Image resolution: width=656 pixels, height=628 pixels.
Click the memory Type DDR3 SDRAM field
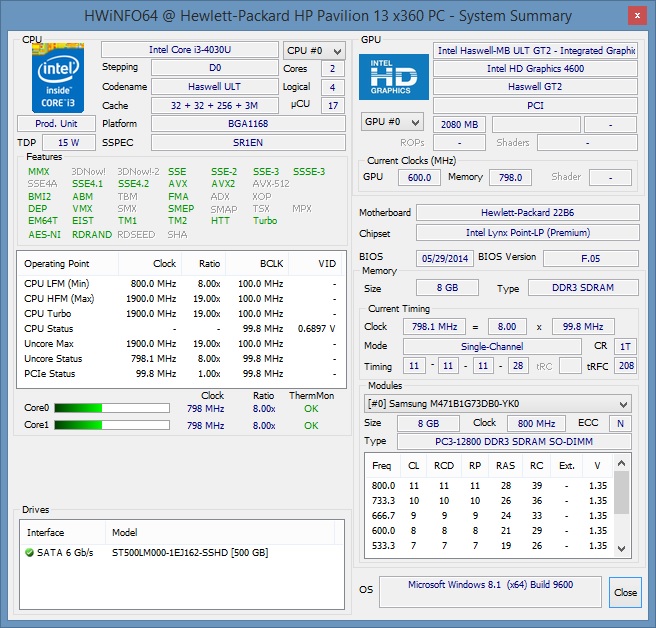pos(583,288)
